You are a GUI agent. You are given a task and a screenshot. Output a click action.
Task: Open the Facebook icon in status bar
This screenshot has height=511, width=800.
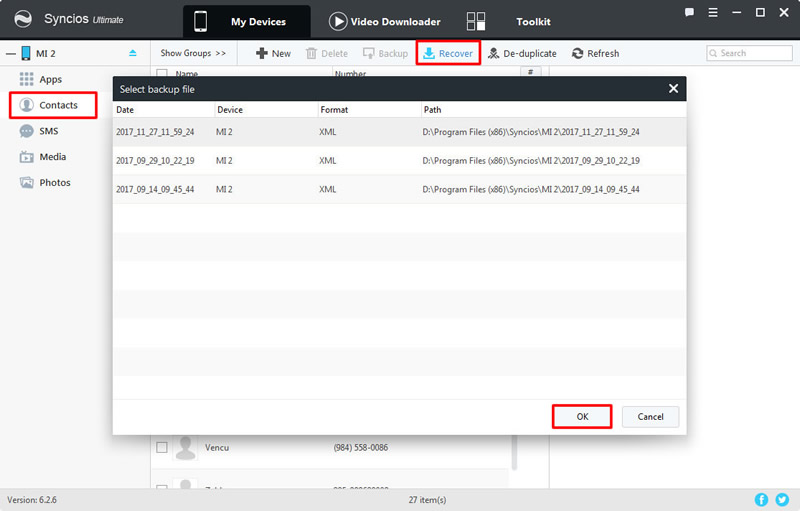click(761, 500)
